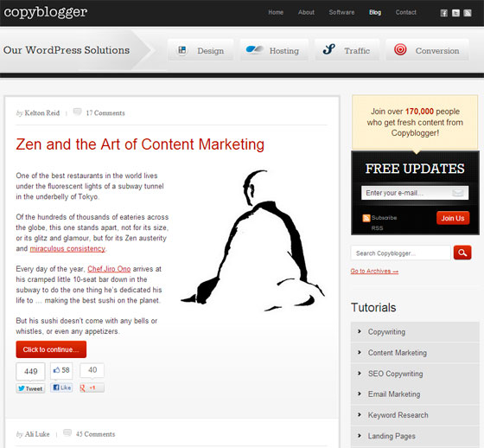Open the Software menu item
Image resolution: width=484 pixels, height=448 pixels.
(341, 12)
